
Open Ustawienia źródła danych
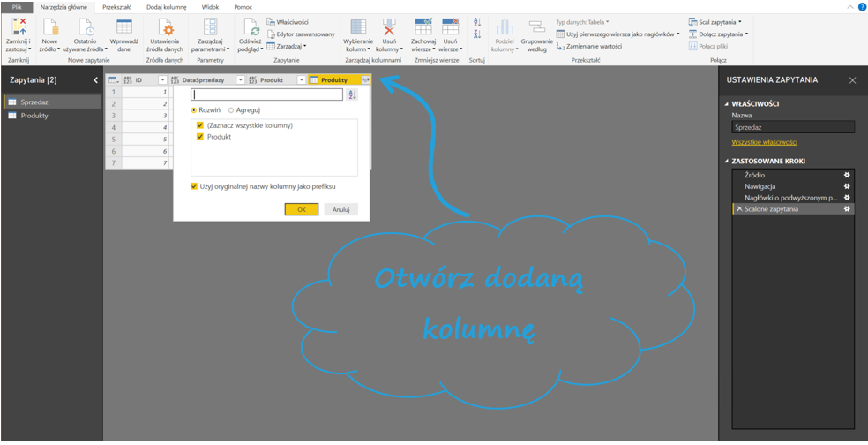tap(165, 27)
